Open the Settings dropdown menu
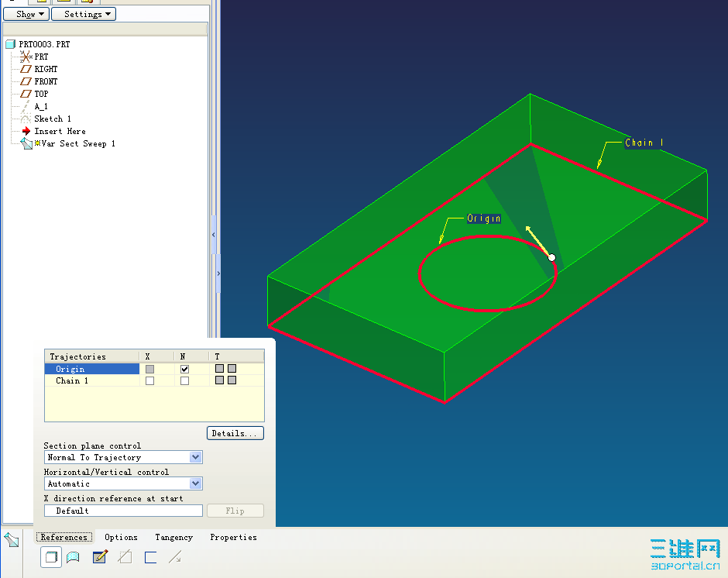The height and width of the screenshot is (578, 728). pos(84,14)
